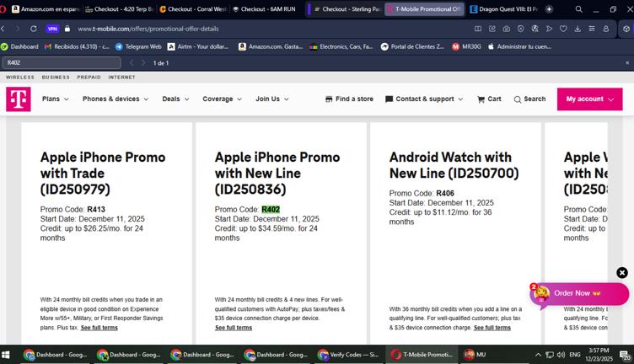Open Find a store link

pos(349,99)
